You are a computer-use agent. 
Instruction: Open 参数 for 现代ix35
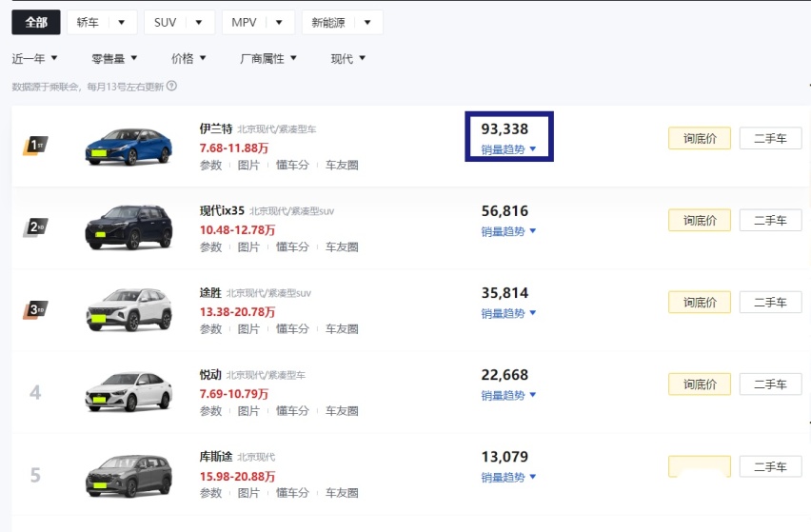tap(210, 247)
